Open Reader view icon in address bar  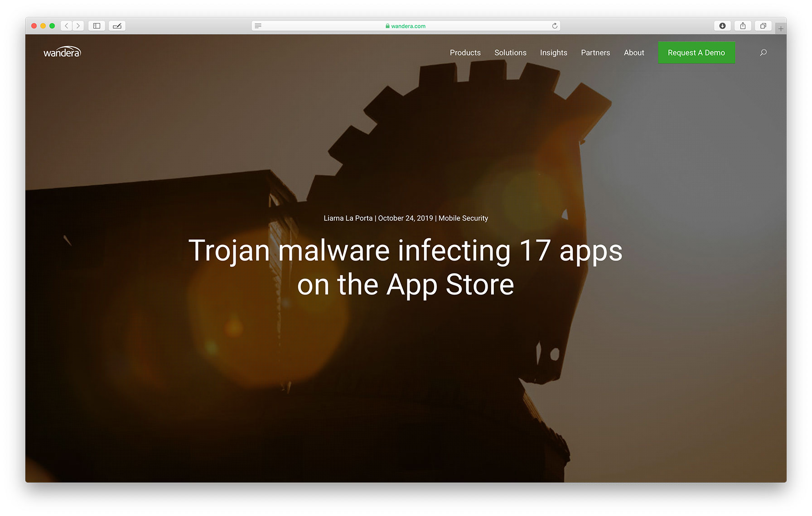[258, 26]
